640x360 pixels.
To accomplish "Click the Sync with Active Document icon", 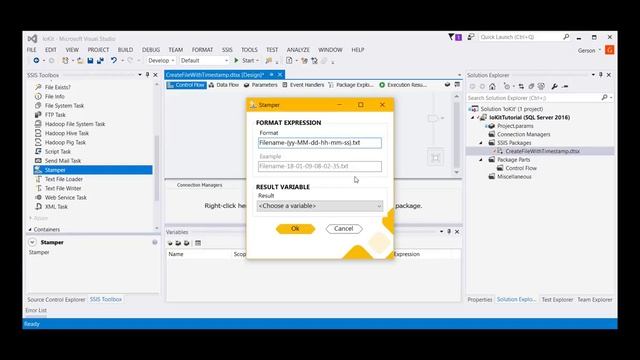I will coord(521,87).
